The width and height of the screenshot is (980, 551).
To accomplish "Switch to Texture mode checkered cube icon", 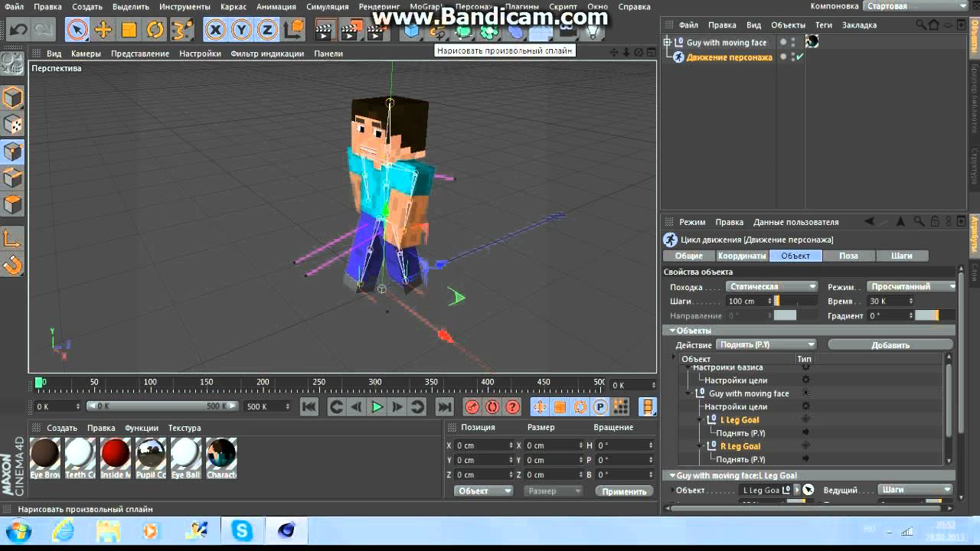I will point(13,125).
